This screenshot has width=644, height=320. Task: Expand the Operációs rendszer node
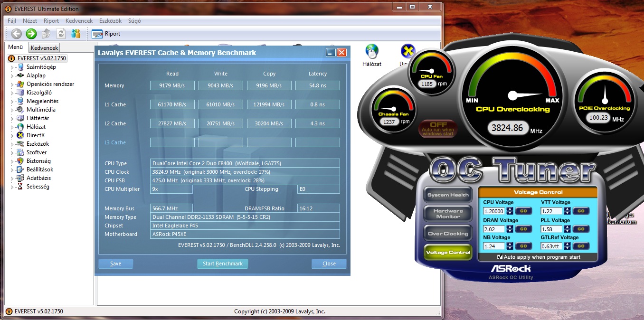click(x=12, y=84)
